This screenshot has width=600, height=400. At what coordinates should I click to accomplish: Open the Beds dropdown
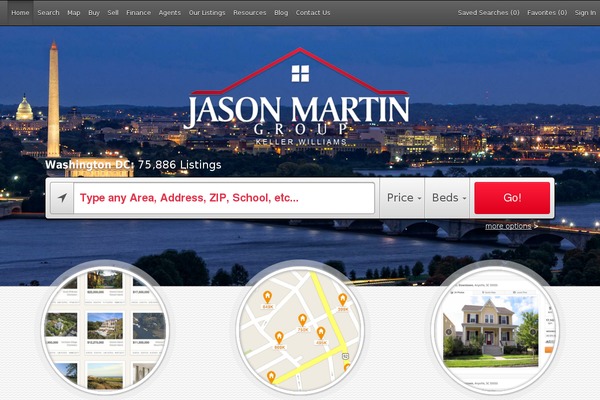point(447,198)
